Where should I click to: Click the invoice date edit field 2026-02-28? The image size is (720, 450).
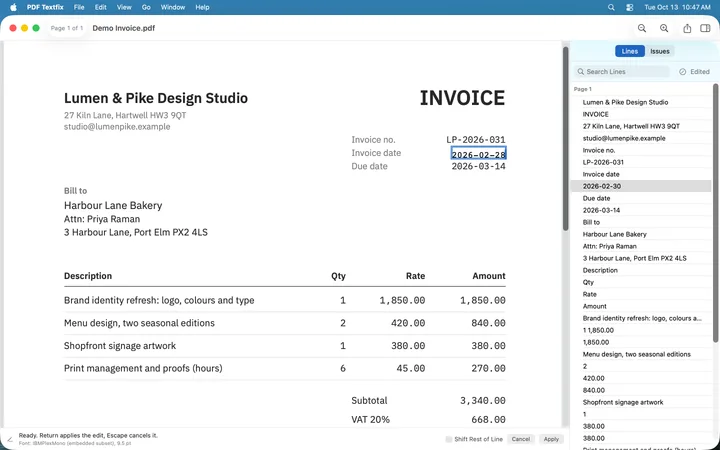pyautogui.click(x=478, y=154)
